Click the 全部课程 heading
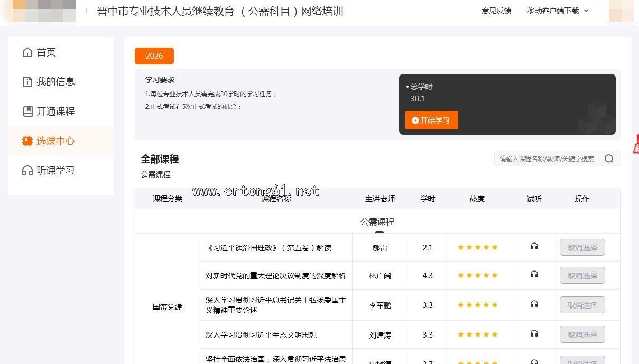Screen dimensions: 639x364 tap(160, 159)
